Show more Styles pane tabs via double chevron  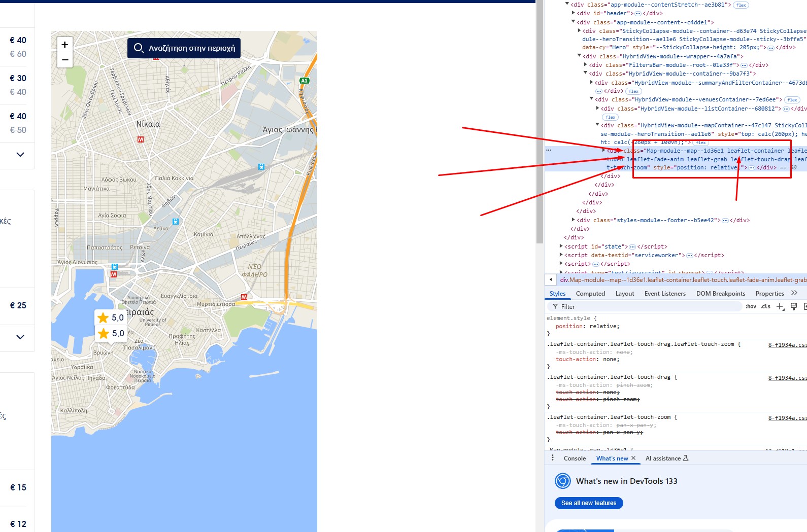point(794,293)
